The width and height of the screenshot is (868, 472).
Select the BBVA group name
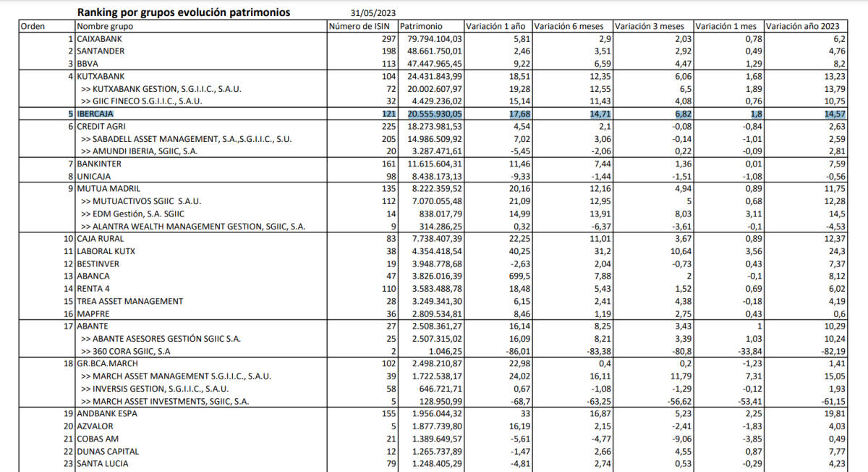(87, 63)
